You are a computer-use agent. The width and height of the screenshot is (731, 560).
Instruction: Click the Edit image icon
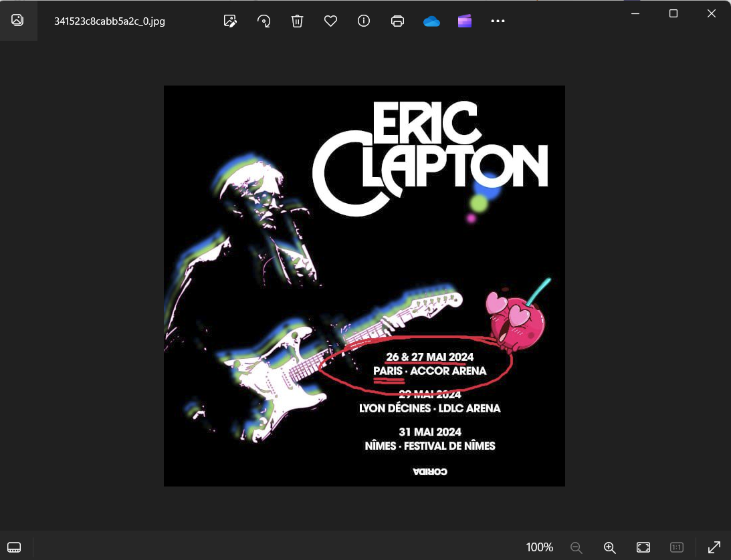(x=230, y=21)
